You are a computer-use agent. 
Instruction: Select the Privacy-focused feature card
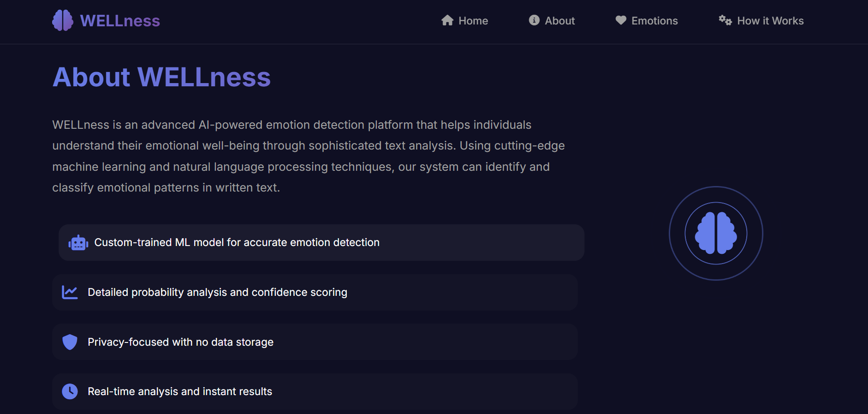315,342
